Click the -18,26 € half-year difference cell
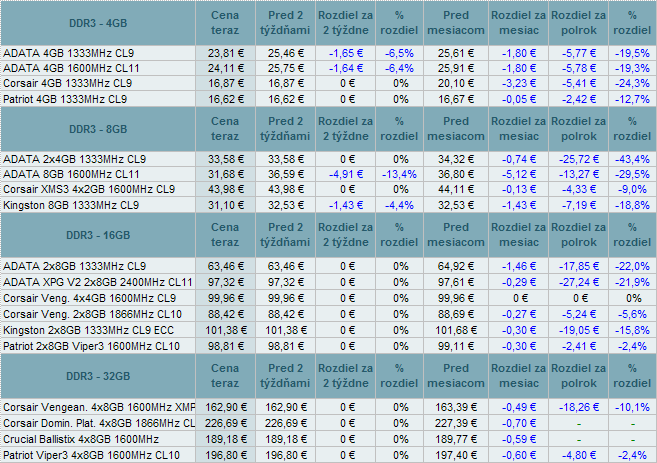The image size is (657, 463). [579, 407]
